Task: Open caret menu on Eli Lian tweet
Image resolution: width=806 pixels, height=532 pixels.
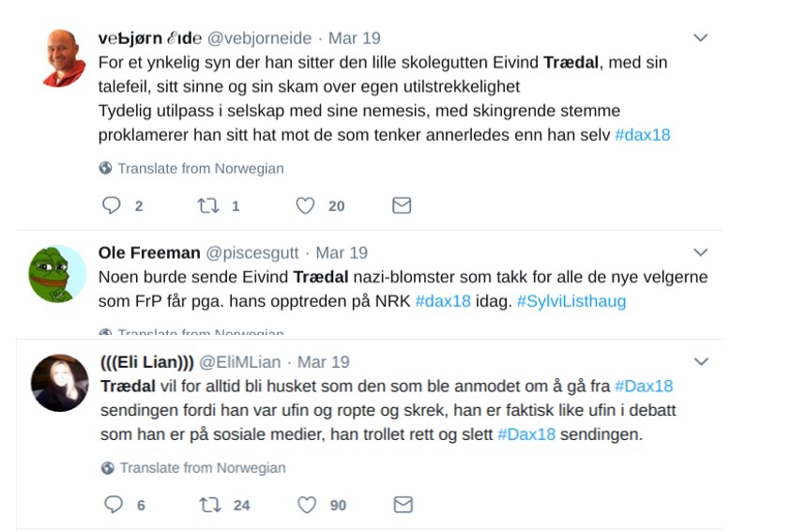Action: click(x=700, y=361)
